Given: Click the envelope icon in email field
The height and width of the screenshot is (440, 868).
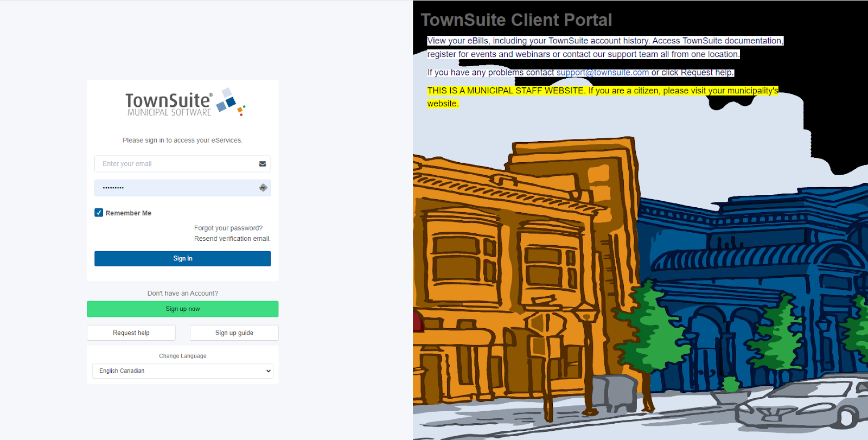Looking at the screenshot, I should pos(263,164).
